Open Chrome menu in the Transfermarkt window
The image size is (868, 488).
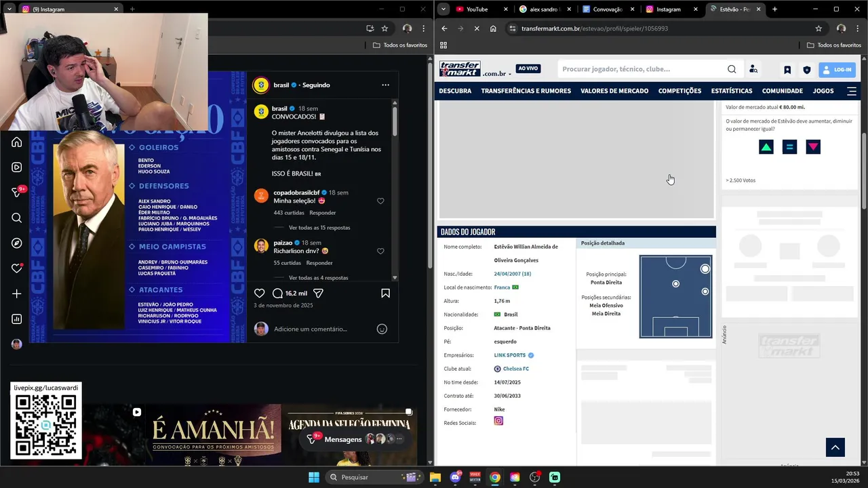(x=858, y=28)
